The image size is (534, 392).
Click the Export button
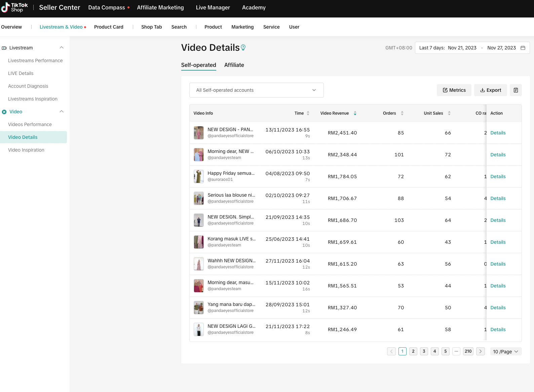click(x=490, y=90)
